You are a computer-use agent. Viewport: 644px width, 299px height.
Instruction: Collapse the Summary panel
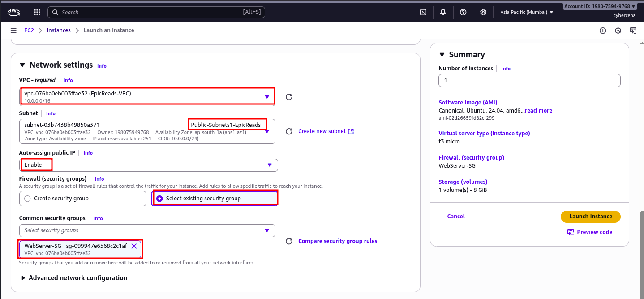click(x=442, y=55)
